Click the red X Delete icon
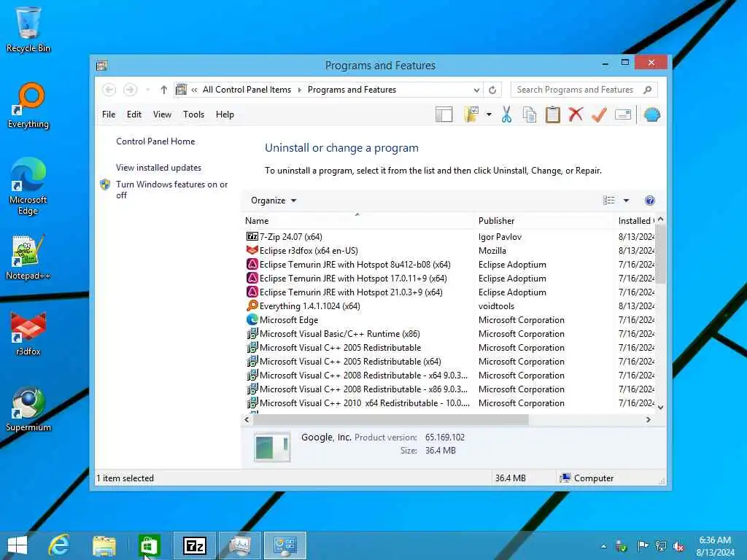747x560 pixels. coord(576,114)
